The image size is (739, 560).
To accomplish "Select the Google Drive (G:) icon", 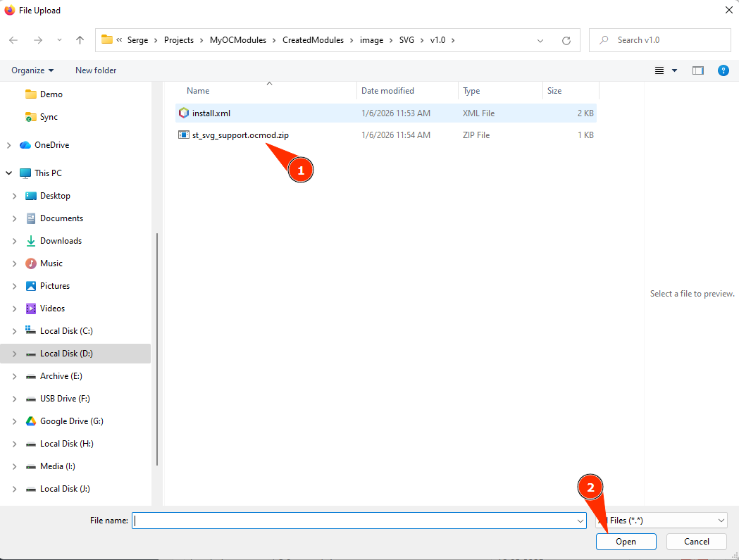I will [x=30, y=421].
